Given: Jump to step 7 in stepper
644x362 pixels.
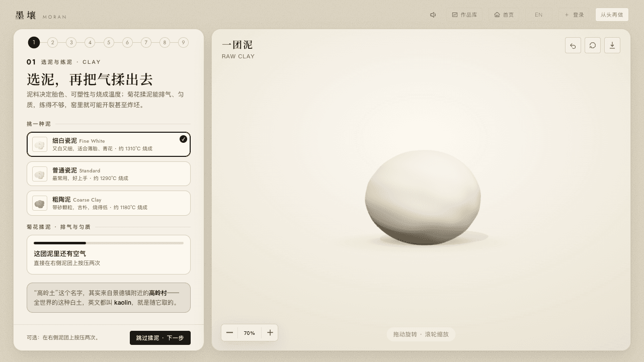Looking at the screenshot, I should tap(146, 42).
